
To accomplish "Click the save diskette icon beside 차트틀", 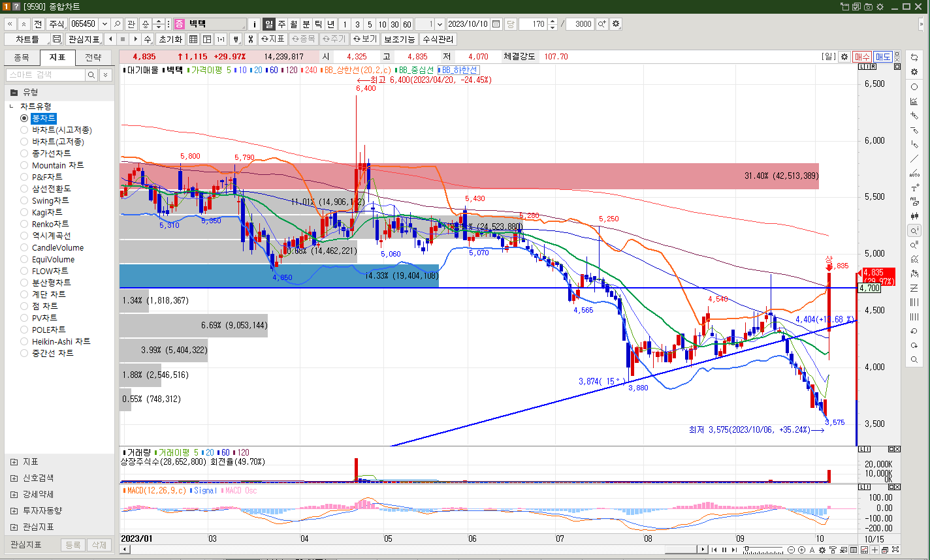I will click(57, 39).
